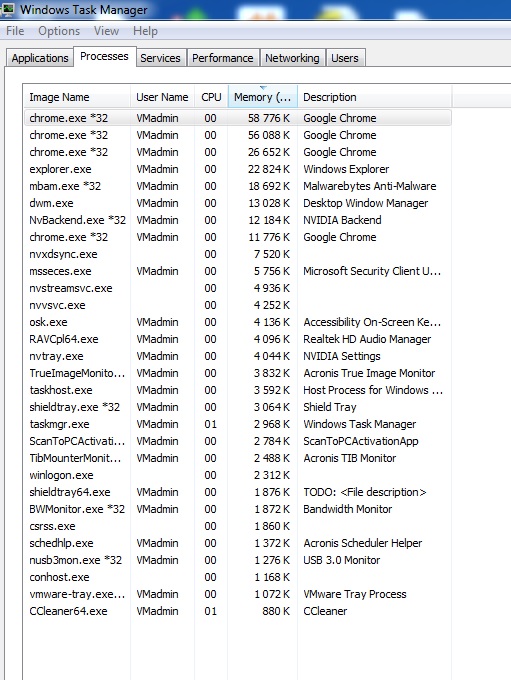Select the CCleaner64.exe process
The width and height of the screenshot is (511, 680).
pyautogui.click(x=238, y=611)
